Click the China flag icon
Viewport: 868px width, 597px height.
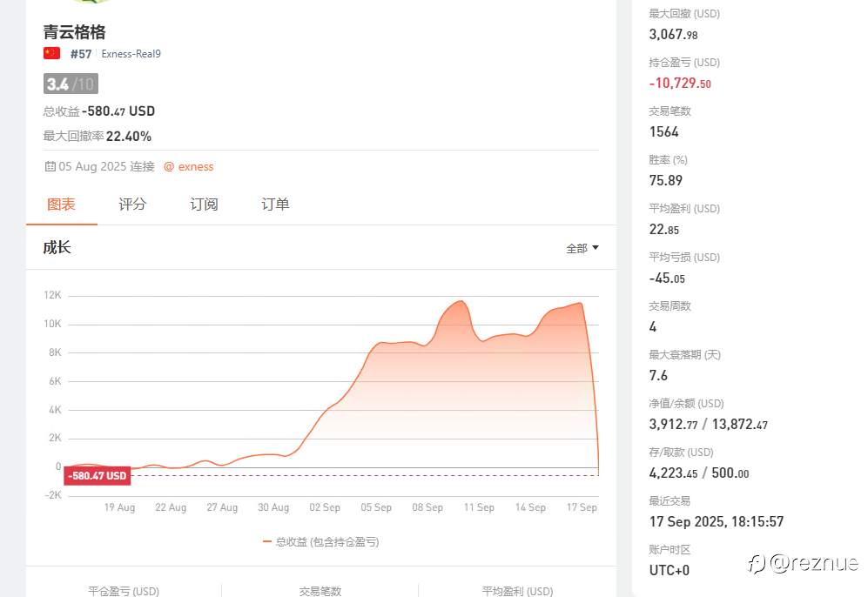click(51, 53)
